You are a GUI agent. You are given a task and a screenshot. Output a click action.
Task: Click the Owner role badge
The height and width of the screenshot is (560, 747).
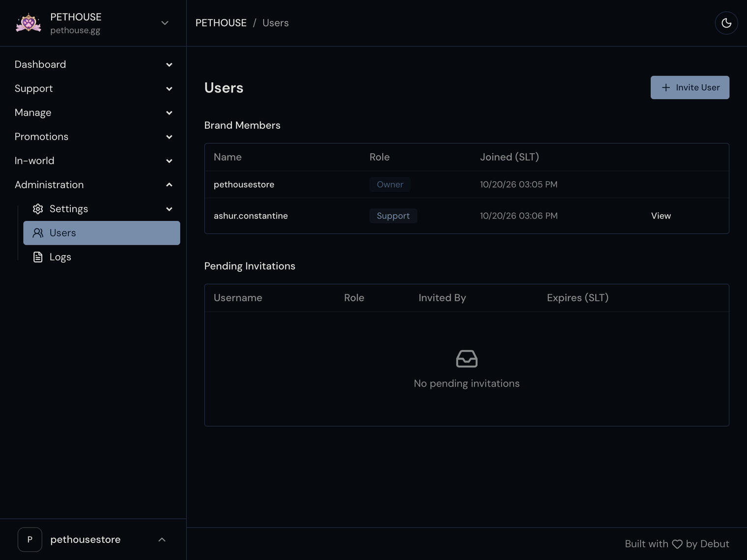pos(390,184)
